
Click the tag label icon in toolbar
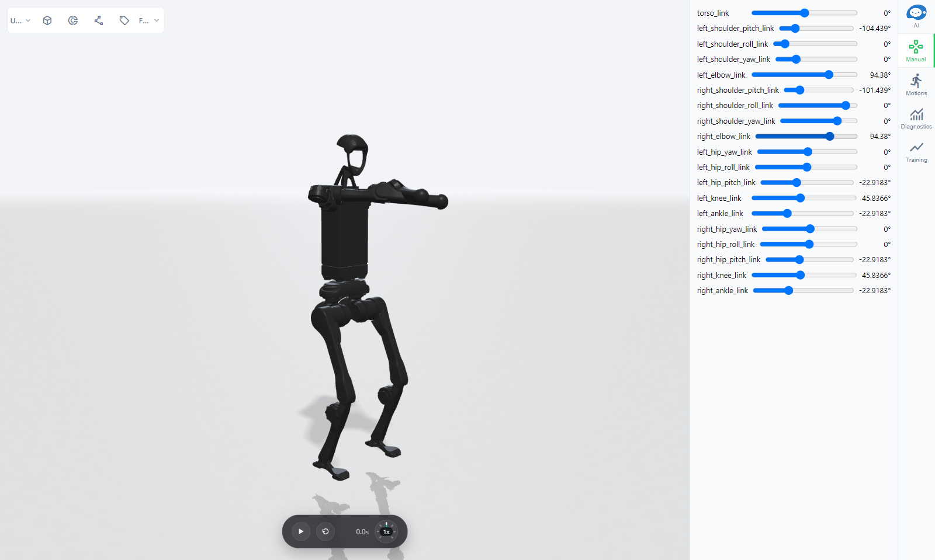[x=124, y=20]
